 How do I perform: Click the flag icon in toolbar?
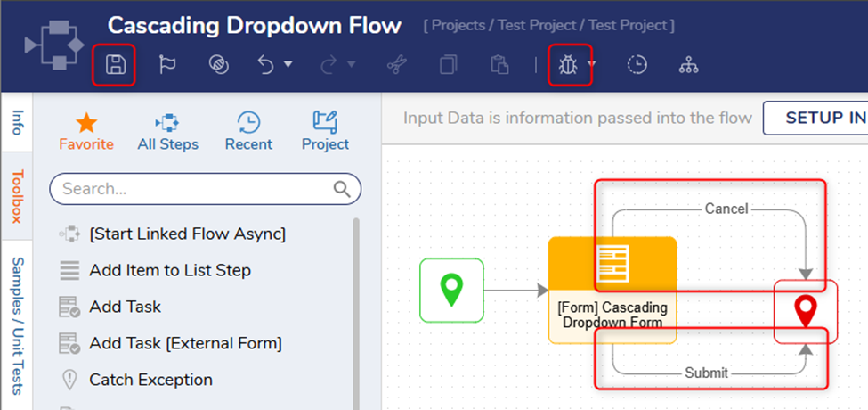[167, 65]
